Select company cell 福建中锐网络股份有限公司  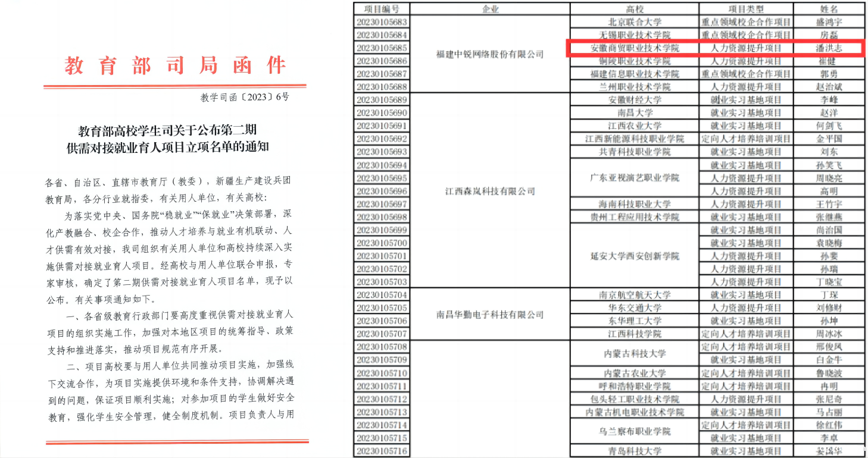point(490,54)
